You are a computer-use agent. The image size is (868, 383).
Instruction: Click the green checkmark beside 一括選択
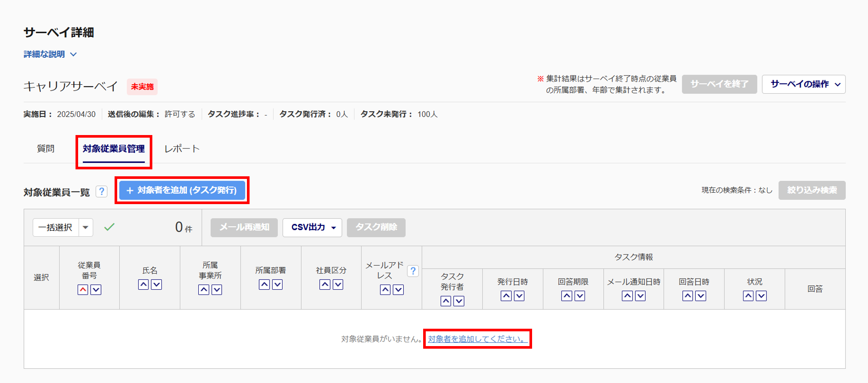pos(109,227)
